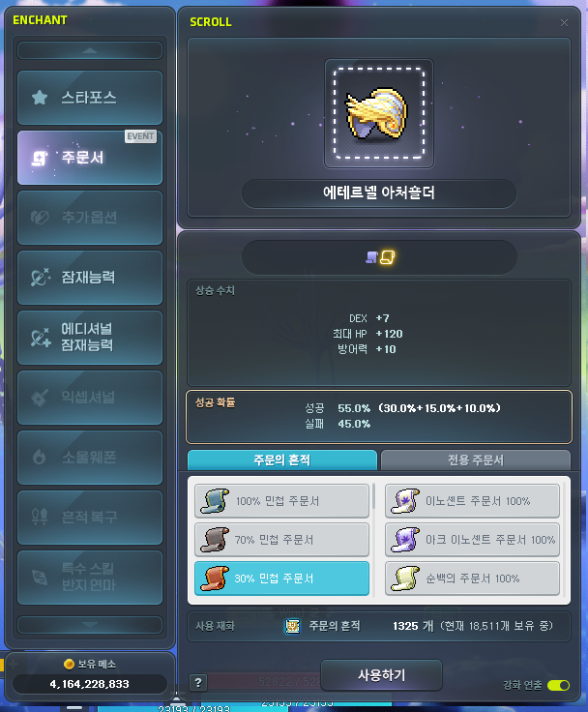
Task: Click the 사용하기 button
Action: pos(381,675)
